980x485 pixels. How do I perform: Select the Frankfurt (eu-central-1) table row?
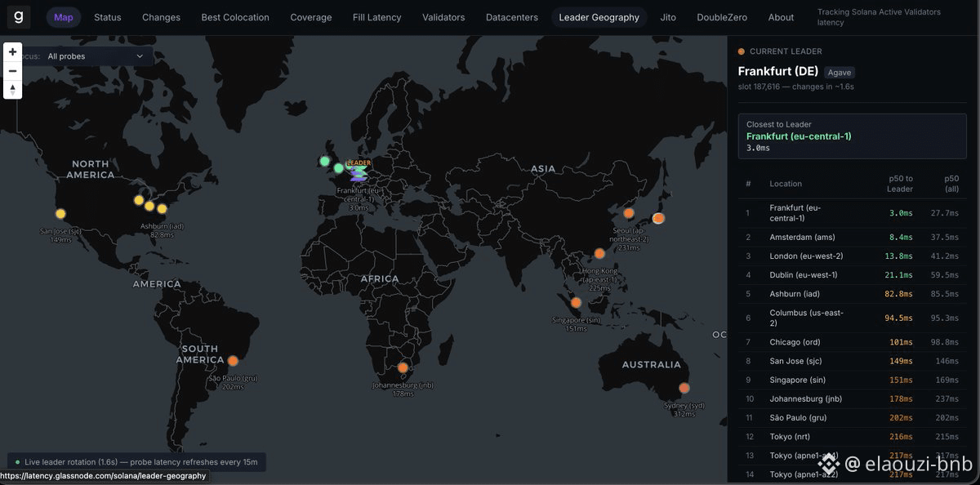tap(852, 213)
